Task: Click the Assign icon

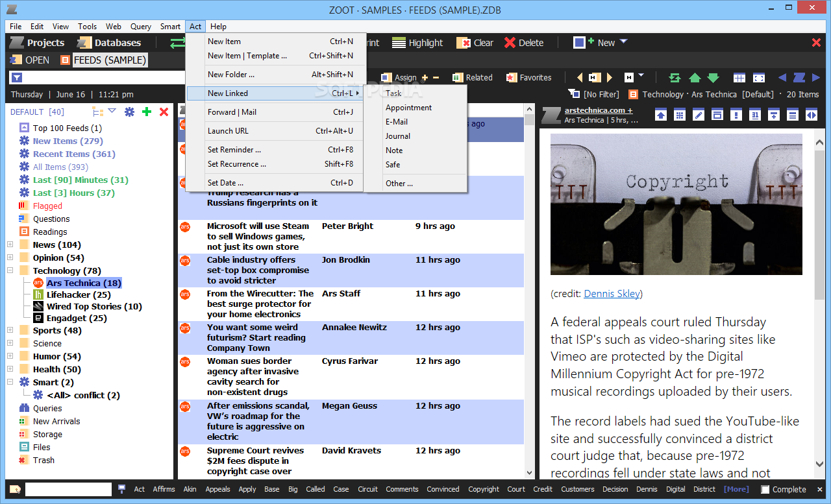Action: tap(386, 77)
